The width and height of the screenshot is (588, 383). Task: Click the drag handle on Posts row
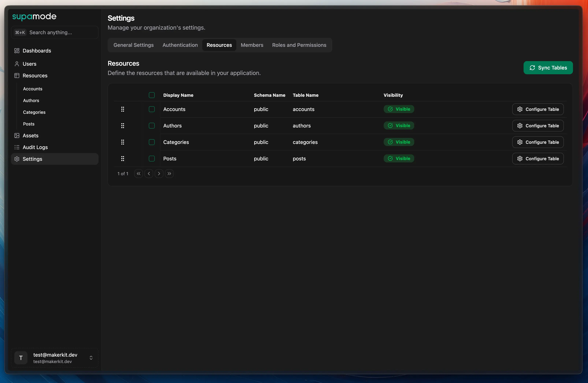tap(122, 158)
